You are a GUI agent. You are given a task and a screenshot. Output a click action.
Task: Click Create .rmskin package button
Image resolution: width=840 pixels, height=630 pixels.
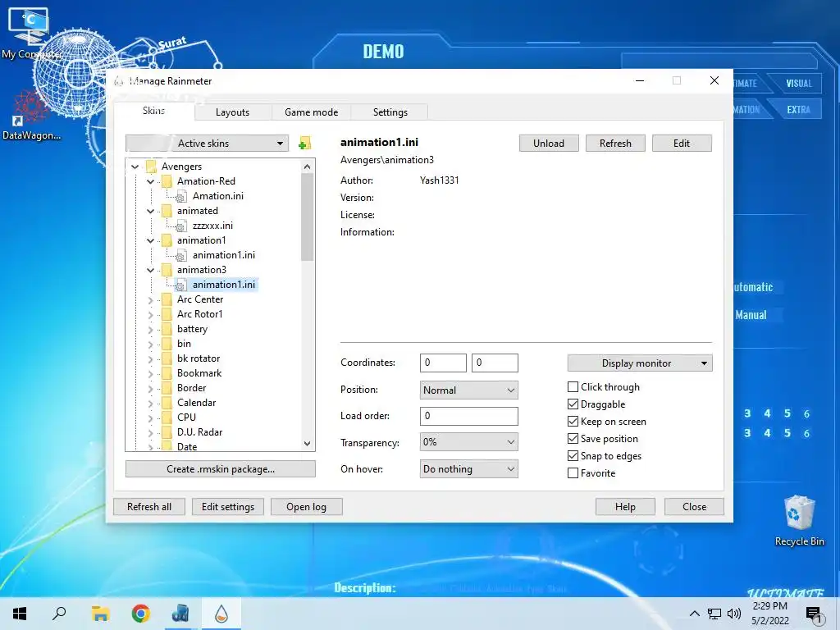pyautogui.click(x=220, y=469)
